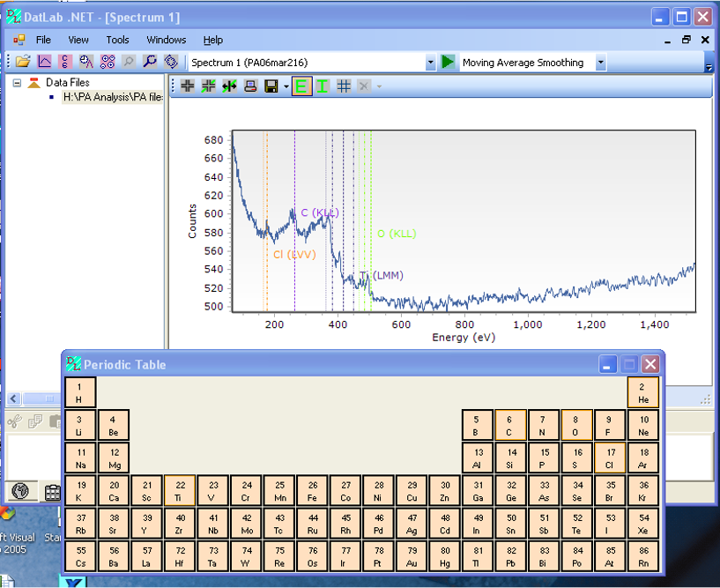The height and width of the screenshot is (588, 720).
Task: Select Carbon (6 C) in Periodic Table
Action: tap(509, 426)
